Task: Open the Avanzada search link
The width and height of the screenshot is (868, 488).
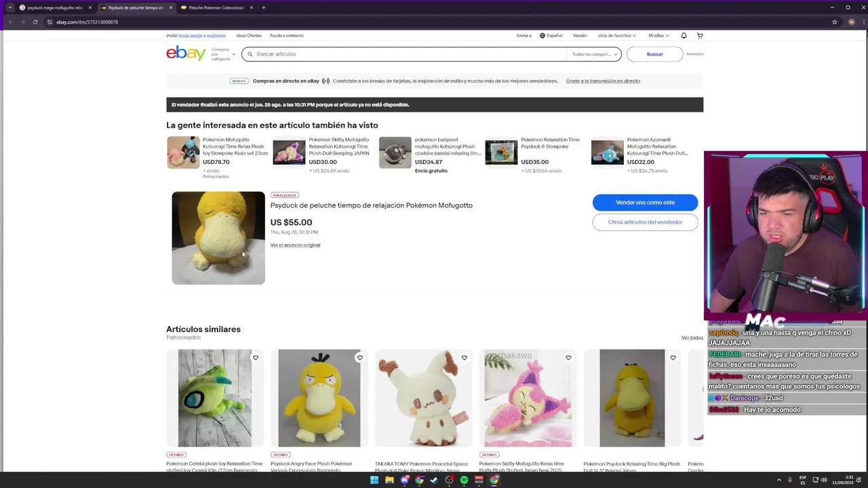Action: 694,54
